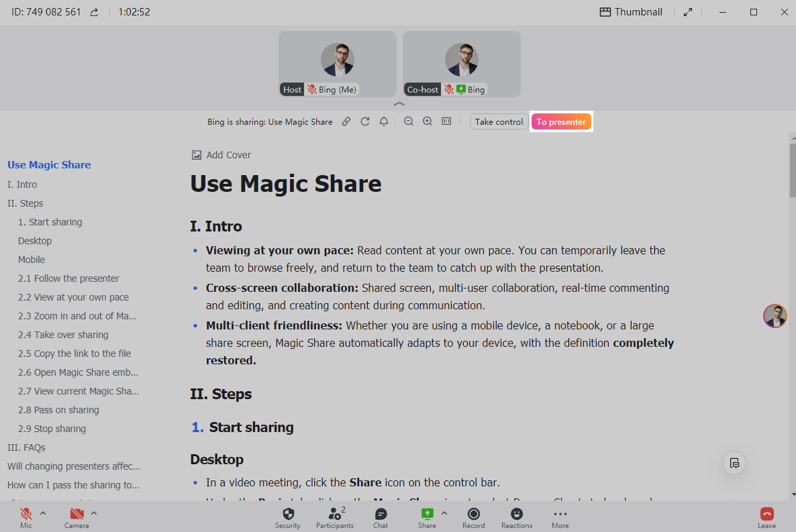Screen dimensions: 796x532
Task: Zoom in on the shared document
Action: pos(428,121)
